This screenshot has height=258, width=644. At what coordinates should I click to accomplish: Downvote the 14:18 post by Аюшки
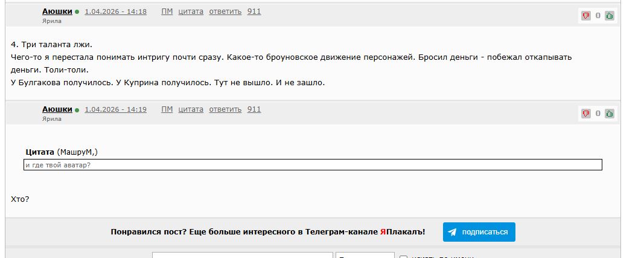coord(586,16)
